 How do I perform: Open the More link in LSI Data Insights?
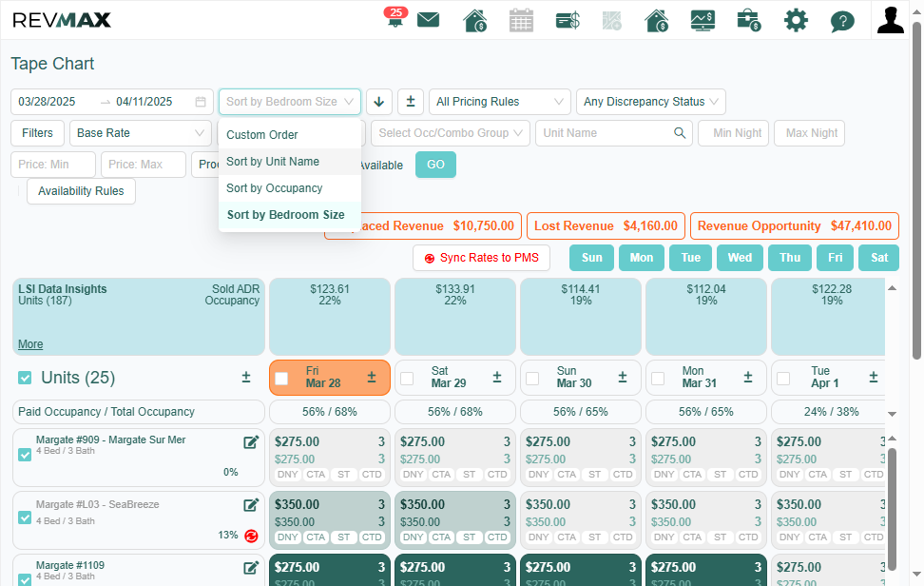coord(30,344)
